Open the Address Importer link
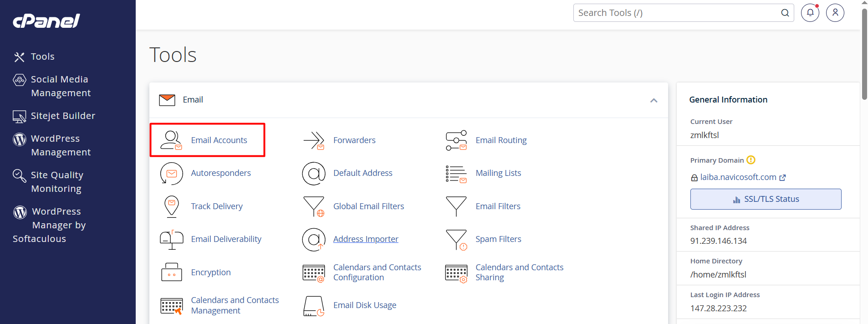868x324 pixels. [365, 239]
